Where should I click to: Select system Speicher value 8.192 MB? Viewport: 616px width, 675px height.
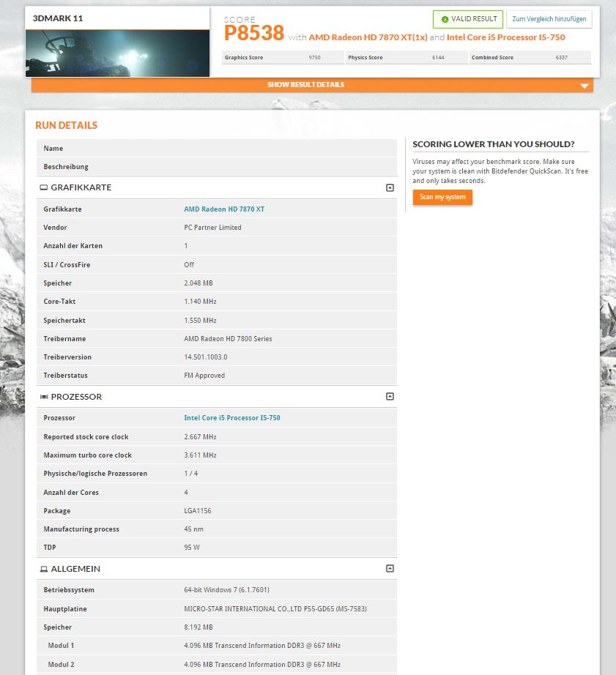pos(198,627)
